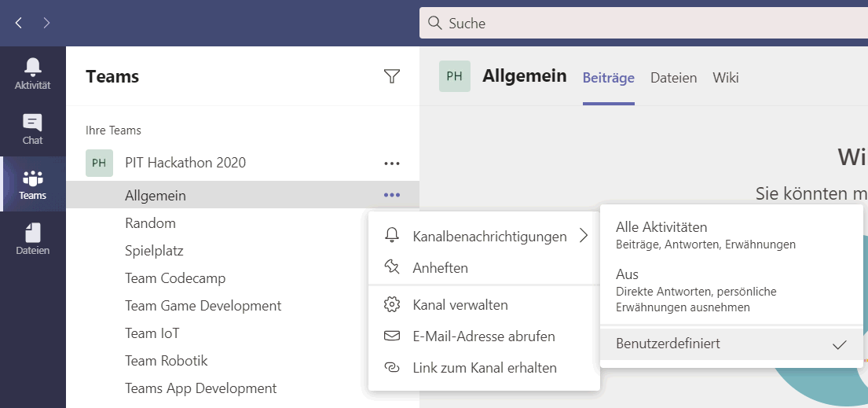This screenshot has width=868, height=408.
Task: Select Alle Aktivitäten notification option
Action: coord(731,235)
